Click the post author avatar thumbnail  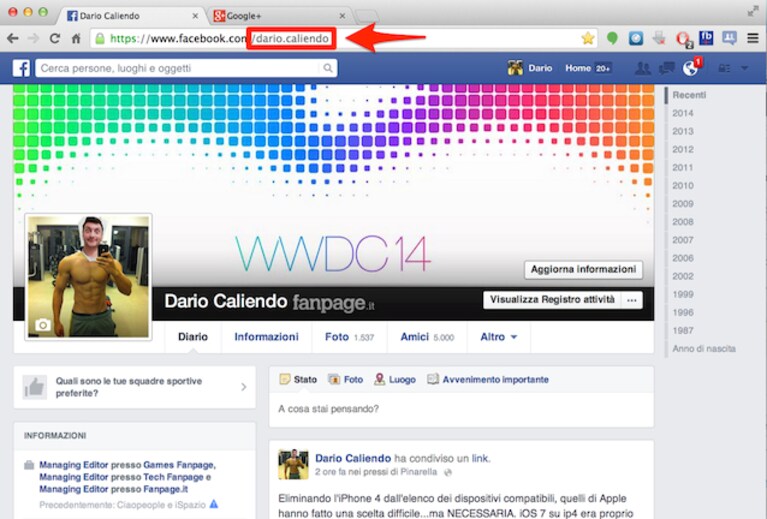pyautogui.click(x=293, y=465)
